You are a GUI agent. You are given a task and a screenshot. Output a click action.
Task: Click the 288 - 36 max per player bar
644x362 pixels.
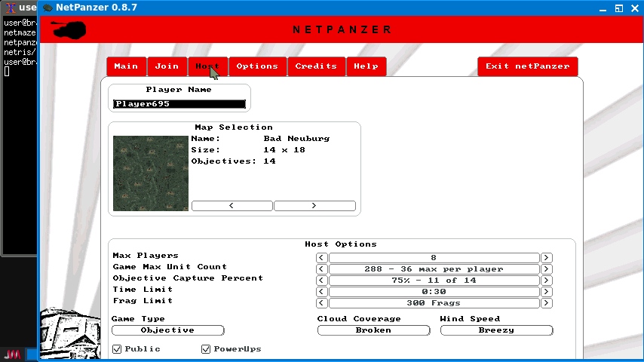434,269
